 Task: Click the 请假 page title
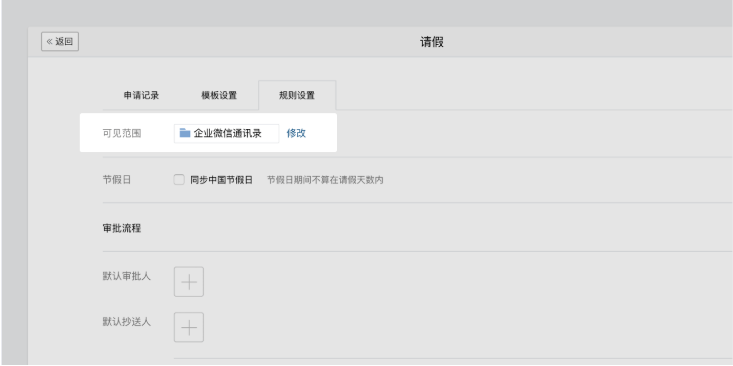point(431,42)
